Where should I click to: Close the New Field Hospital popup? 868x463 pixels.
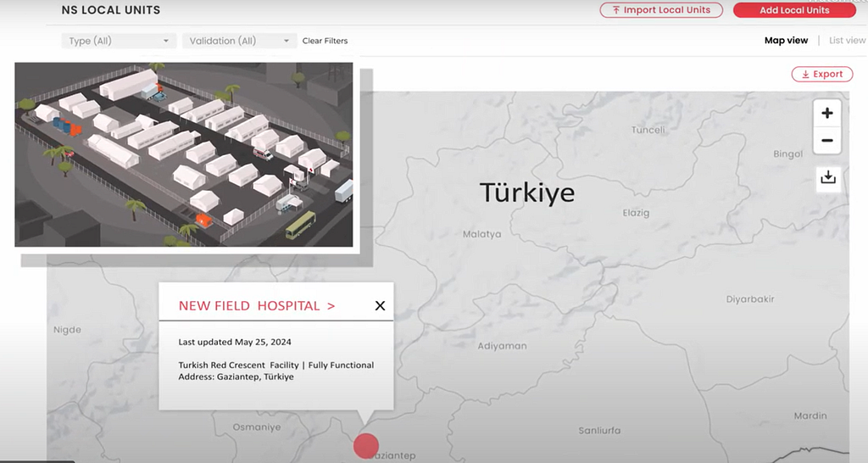tap(380, 306)
